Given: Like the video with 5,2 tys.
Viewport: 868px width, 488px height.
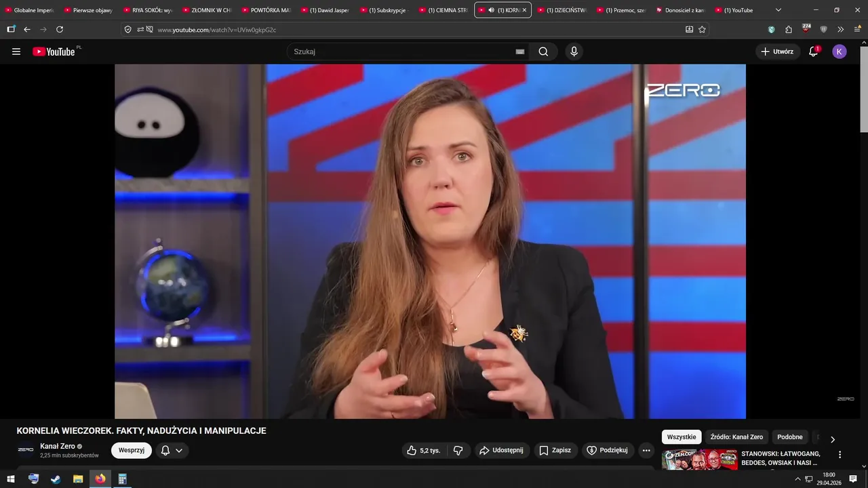Looking at the screenshot, I should point(424,450).
